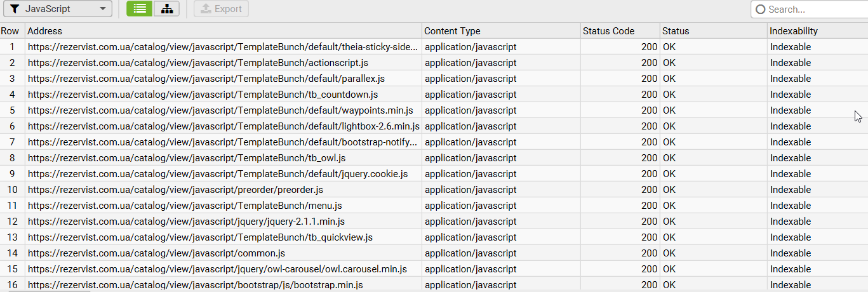Select the preorder.js URL row
This screenshot has width=868, height=292.
point(175,190)
